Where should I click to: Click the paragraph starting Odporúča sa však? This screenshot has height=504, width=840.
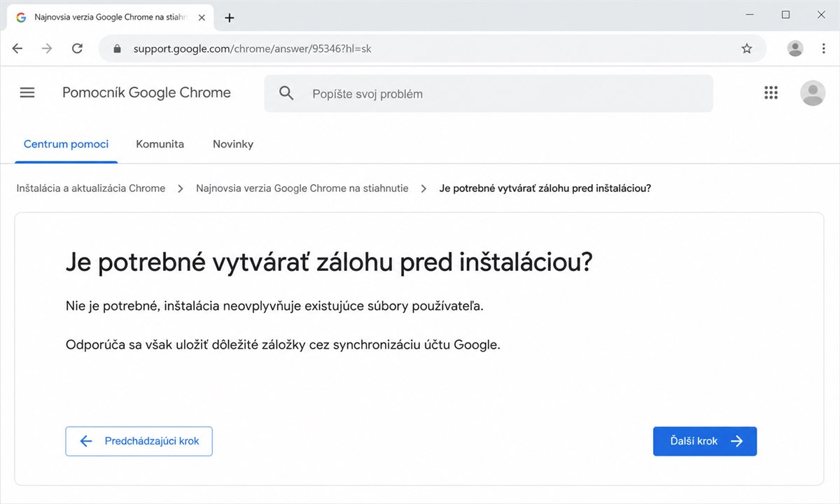point(283,344)
